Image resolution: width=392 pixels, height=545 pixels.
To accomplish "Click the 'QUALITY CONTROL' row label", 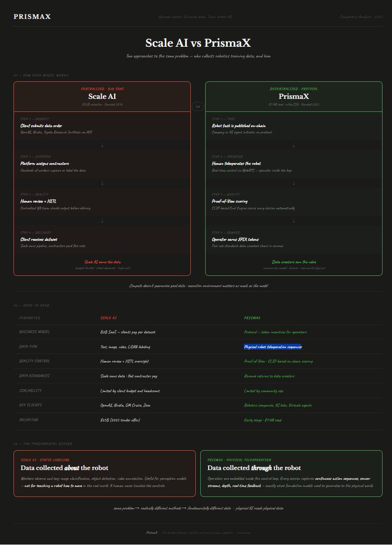I will (x=34, y=361).
